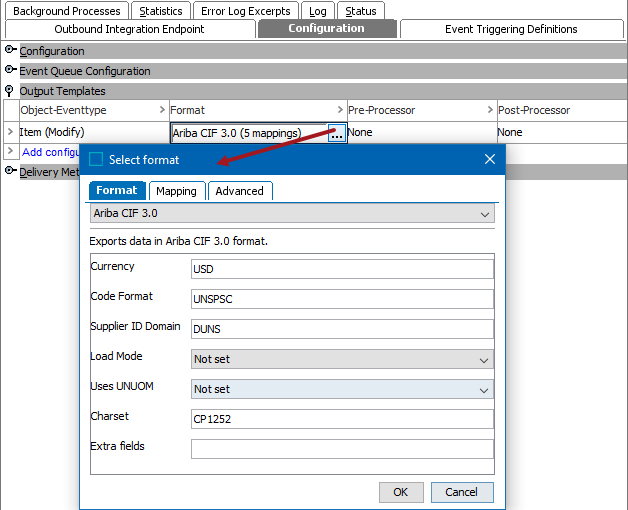
Task: Close the Select format dialog
Action: tap(490, 160)
